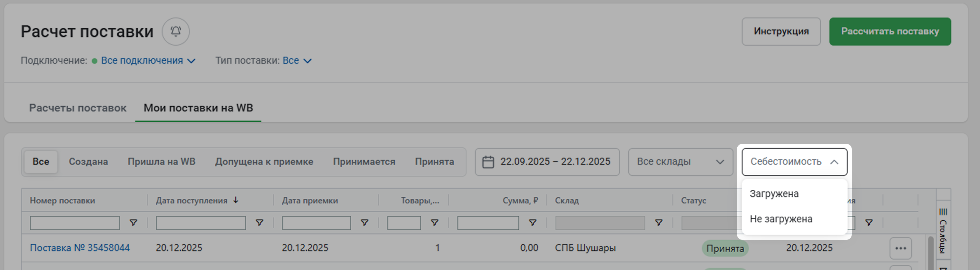Click the Номер поставки filter input field

pyautogui.click(x=75, y=223)
